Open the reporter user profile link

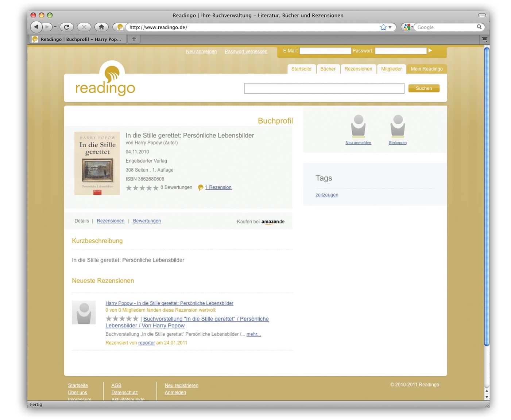(147, 343)
